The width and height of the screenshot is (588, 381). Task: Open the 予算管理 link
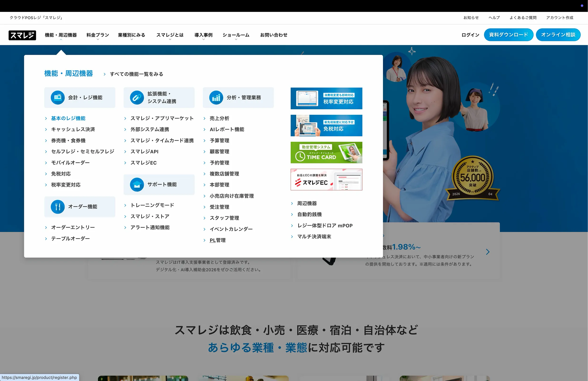click(219, 140)
